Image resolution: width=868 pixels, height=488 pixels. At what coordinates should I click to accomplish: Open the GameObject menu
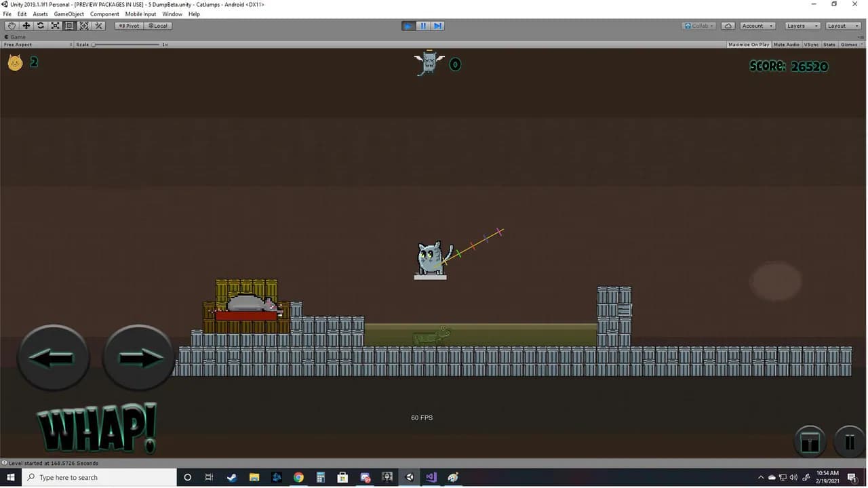[69, 14]
